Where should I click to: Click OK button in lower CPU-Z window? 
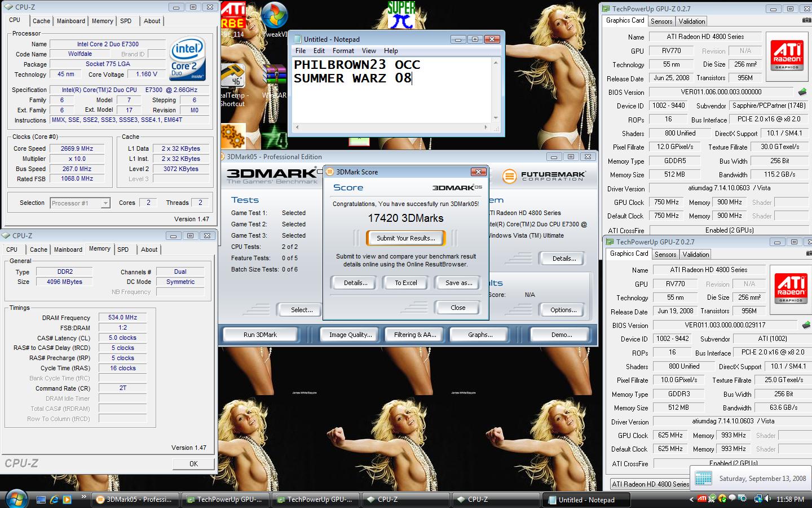tap(193, 463)
